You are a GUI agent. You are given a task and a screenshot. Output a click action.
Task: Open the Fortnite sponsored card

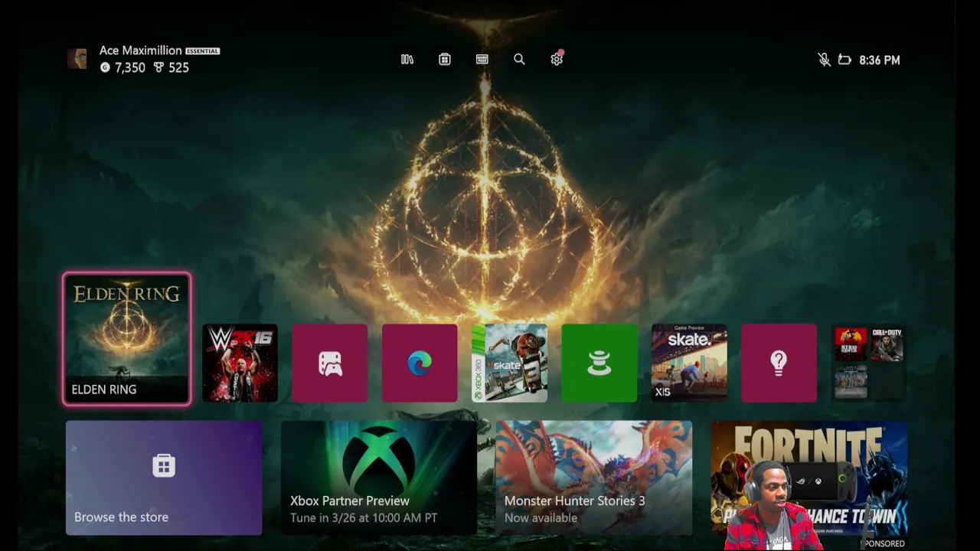click(x=809, y=478)
